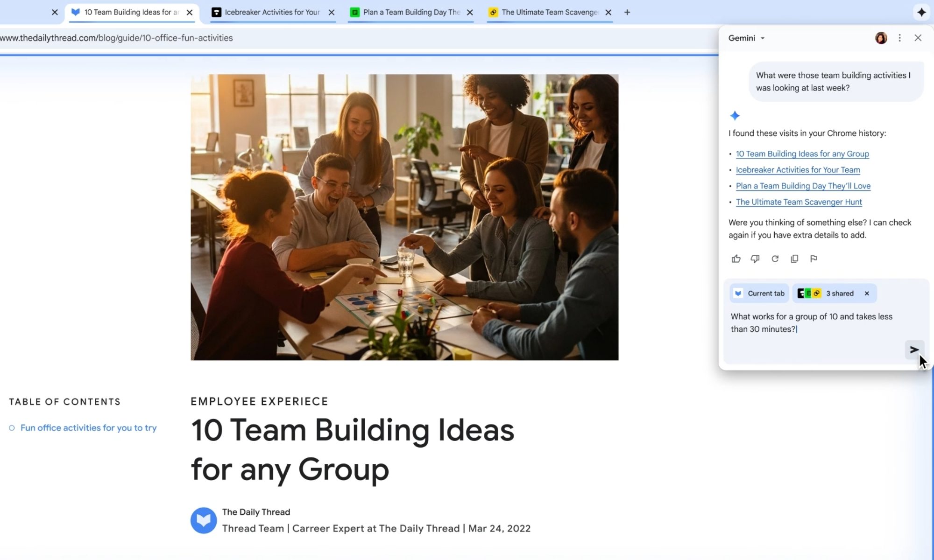
Task: Toggle the Current tab context chip
Action: click(x=759, y=294)
